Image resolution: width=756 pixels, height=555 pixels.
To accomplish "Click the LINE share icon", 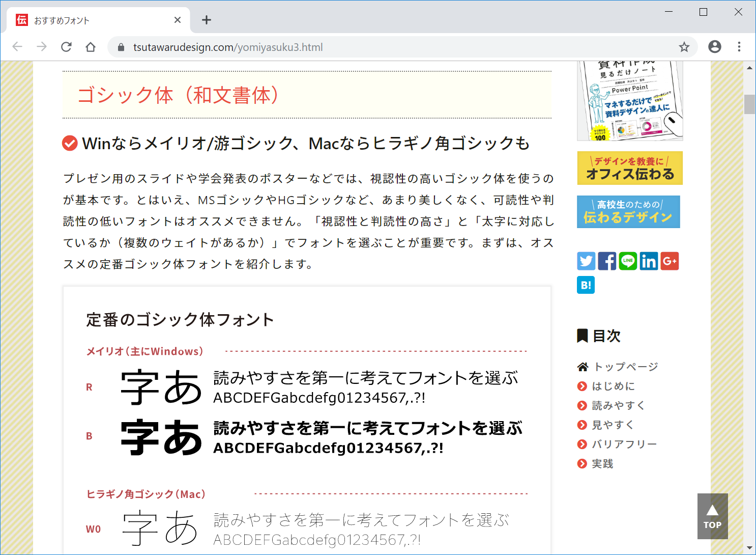I will (x=628, y=261).
